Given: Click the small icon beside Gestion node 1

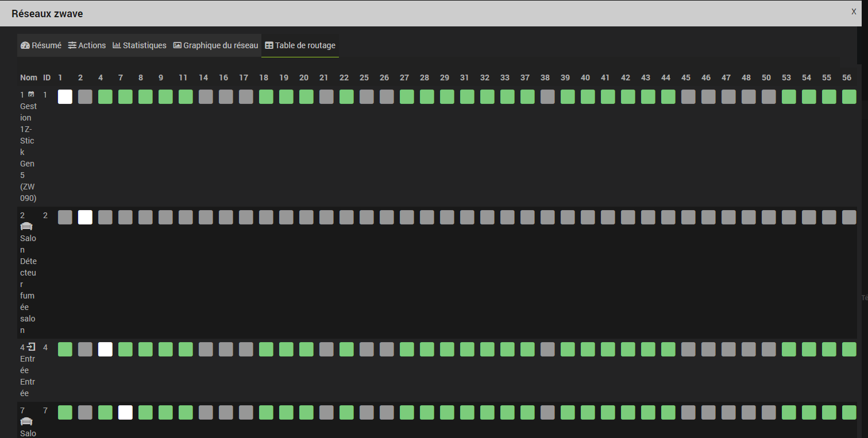Looking at the screenshot, I should coord(31,94).
